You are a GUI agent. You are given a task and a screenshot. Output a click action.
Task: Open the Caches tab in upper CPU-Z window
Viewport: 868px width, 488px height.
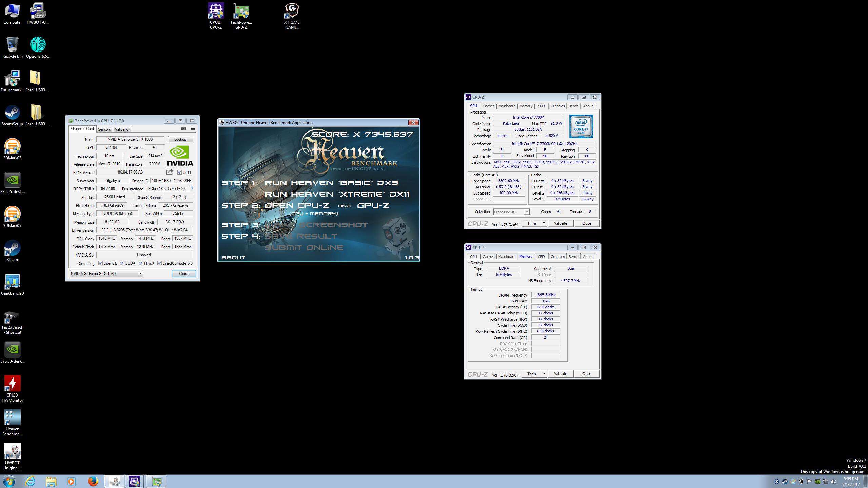488,106
